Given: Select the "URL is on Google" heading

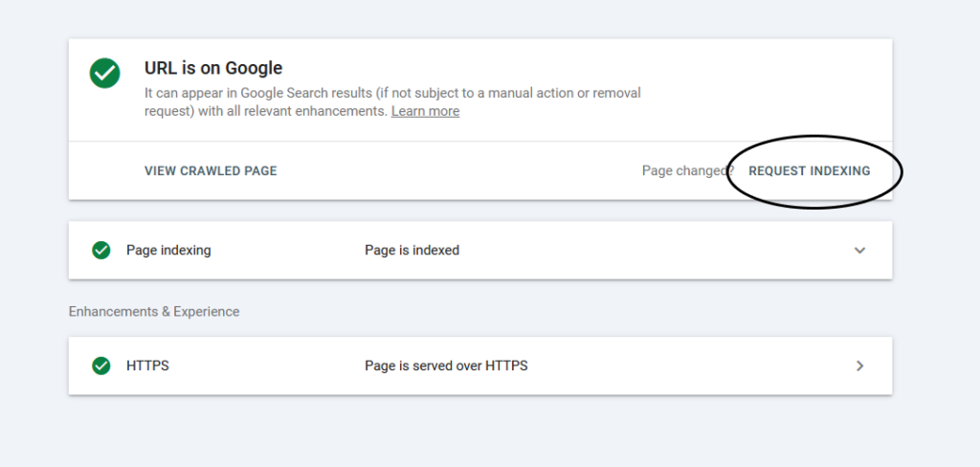Looking at the screenshot, I should [213, 68].
